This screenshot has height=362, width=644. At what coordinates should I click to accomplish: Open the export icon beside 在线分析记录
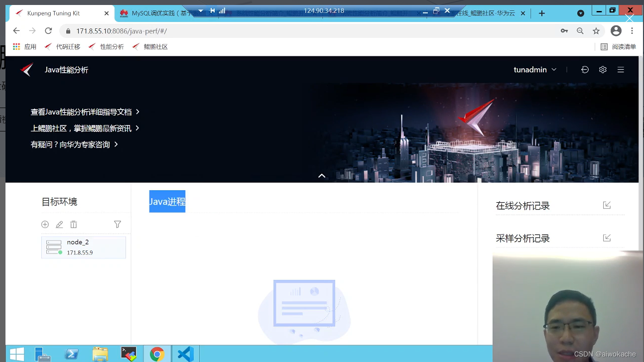click(x=607, y=205)
